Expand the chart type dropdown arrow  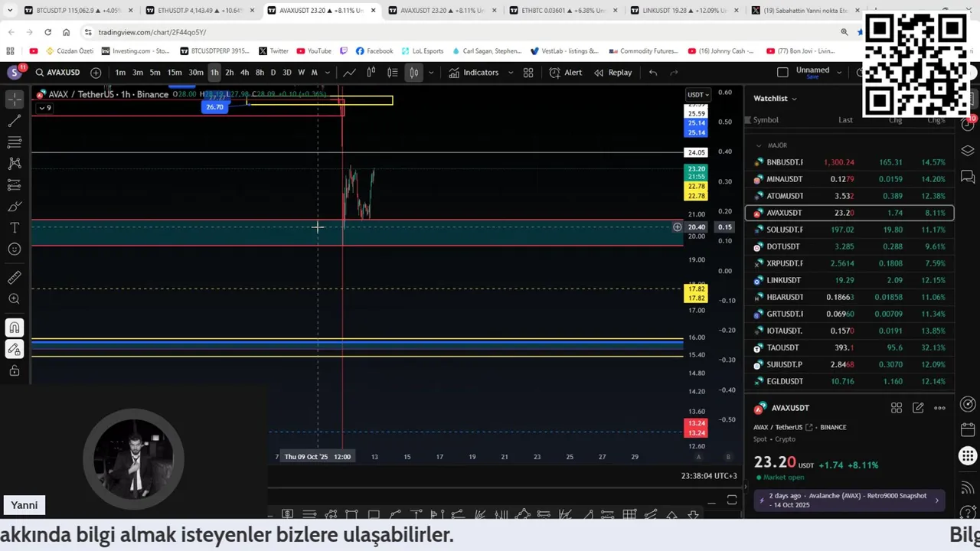[x=431, y=73]
